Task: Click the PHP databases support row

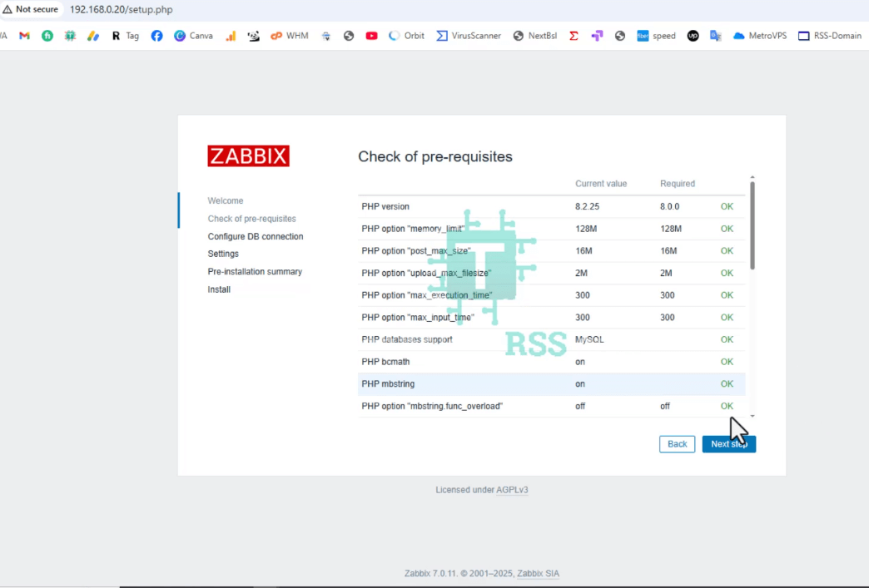Action: coord(551,339)
